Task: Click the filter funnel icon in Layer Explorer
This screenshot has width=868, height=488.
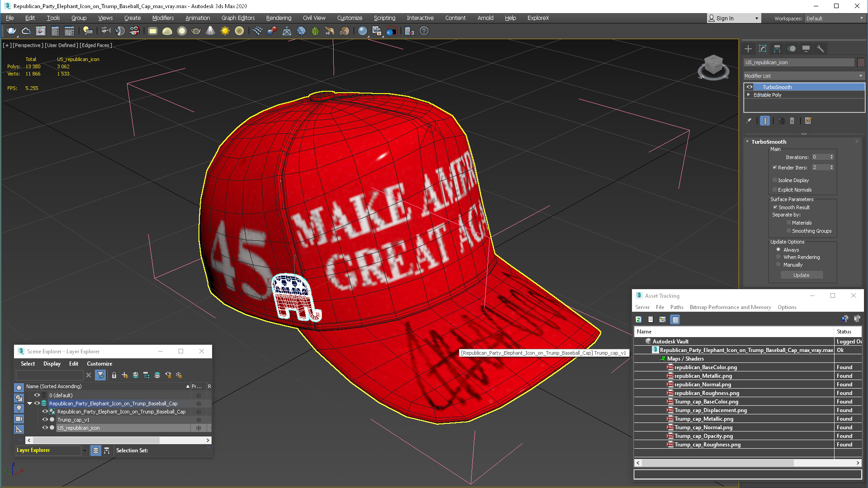Action: click(100, 375)
